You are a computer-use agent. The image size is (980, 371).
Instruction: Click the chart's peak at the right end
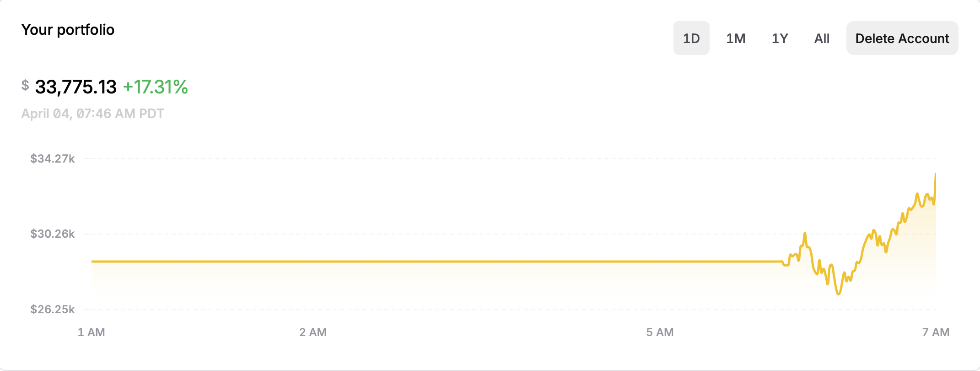[x=935, y=174]
